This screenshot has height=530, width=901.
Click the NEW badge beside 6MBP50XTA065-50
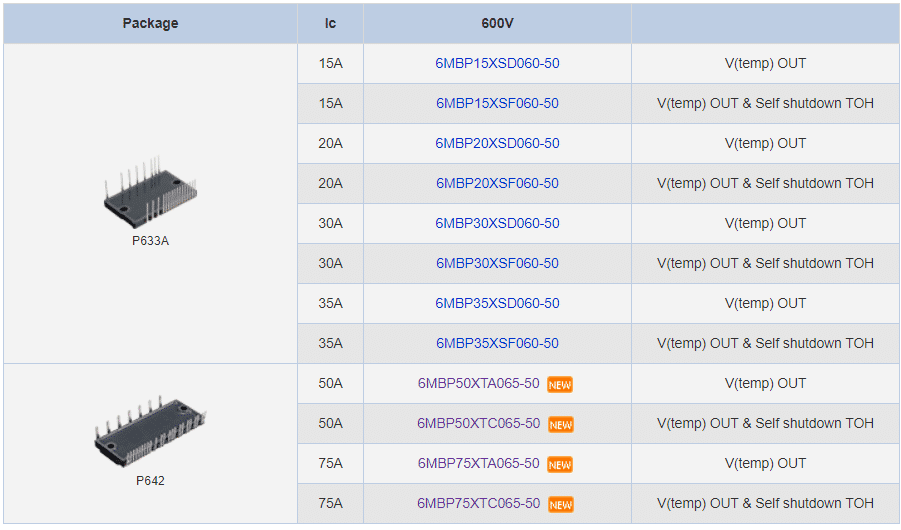560,385
